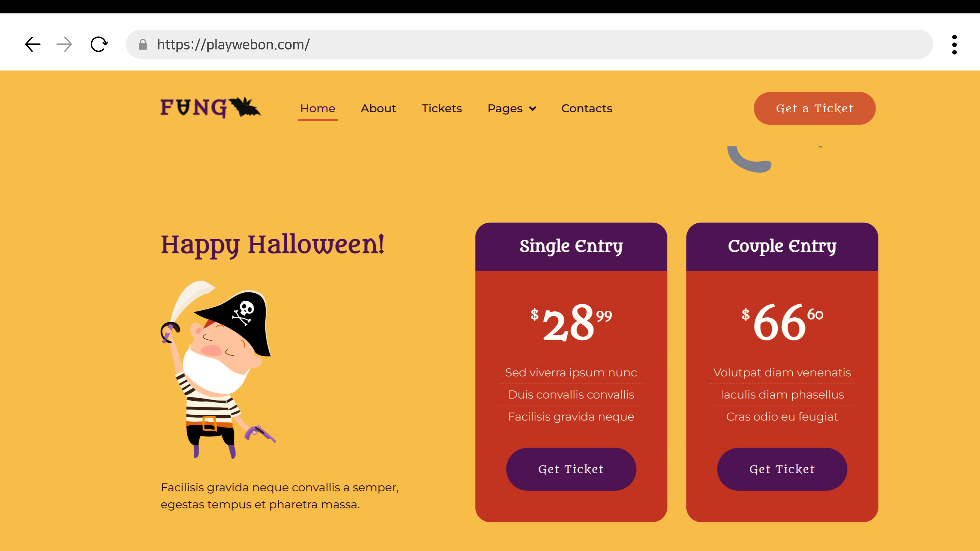Expand the Pages dropdown chevron
The width and height of the screenshot is (980, 551).
coord(533,109)
